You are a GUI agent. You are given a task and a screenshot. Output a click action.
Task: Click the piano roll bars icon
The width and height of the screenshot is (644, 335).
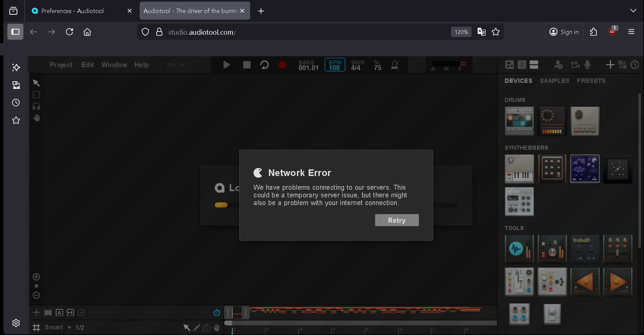tap(48, 313)
